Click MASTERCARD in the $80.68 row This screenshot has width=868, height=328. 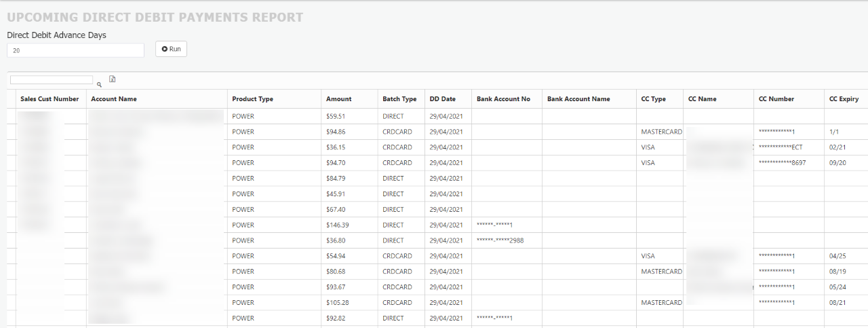[x=662, y=272]
